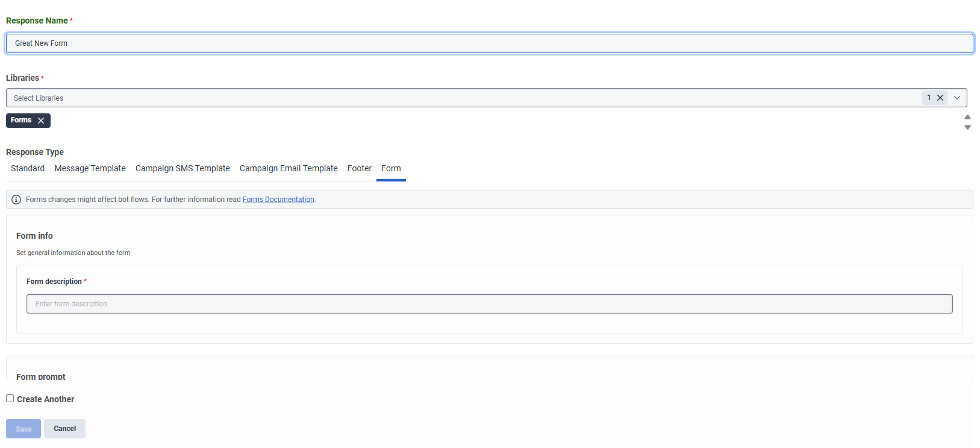980x448 pixels.
Task: Clear all selected libraries with the X icon
Action: tap(940, 98)
